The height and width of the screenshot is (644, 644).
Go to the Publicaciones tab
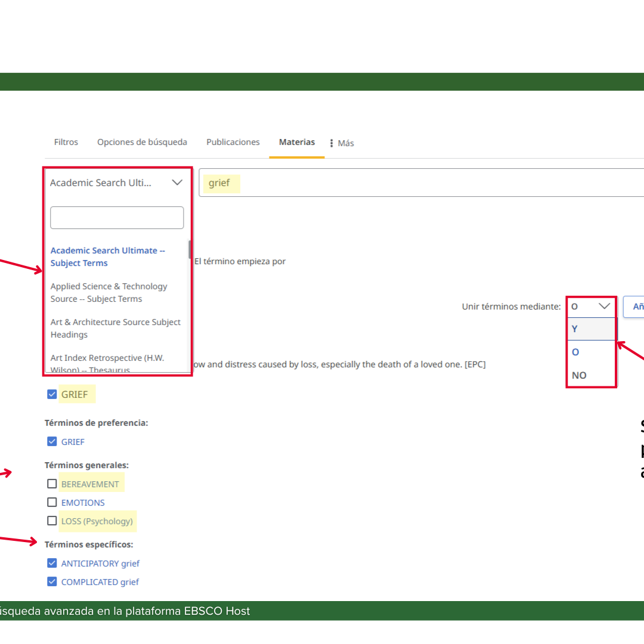tap(233, 143)
